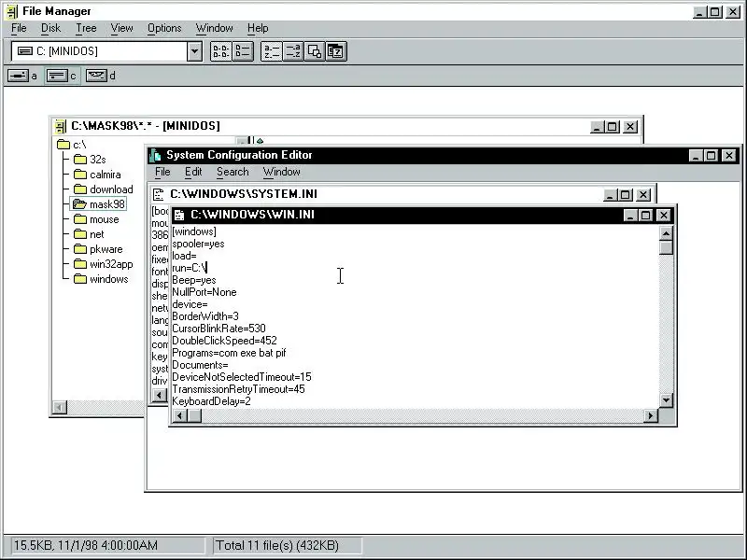Screen dimensions: 747x560
Task: Select the mask98 folder
Action: coord(98,204)
